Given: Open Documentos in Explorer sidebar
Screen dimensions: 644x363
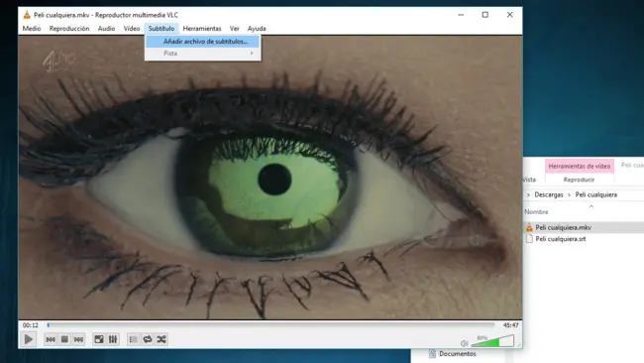Looking at the screenshot, I should coord(457,354).
